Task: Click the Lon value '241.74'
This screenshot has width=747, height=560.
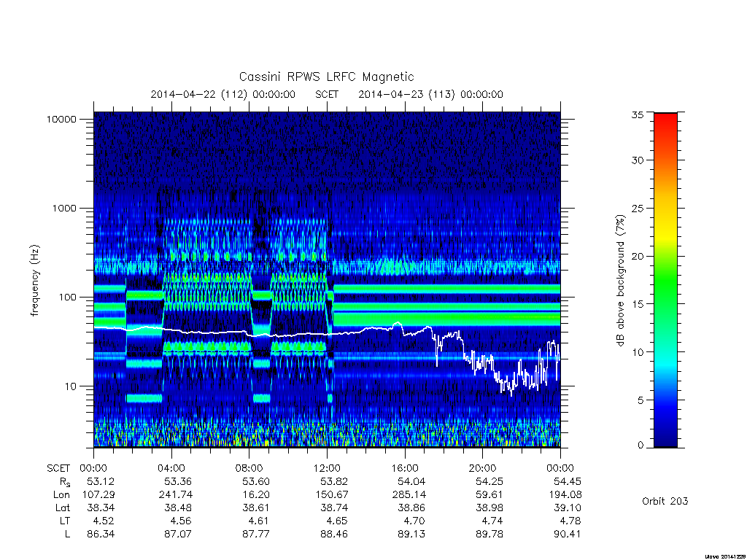Action: tap(175, 495)
